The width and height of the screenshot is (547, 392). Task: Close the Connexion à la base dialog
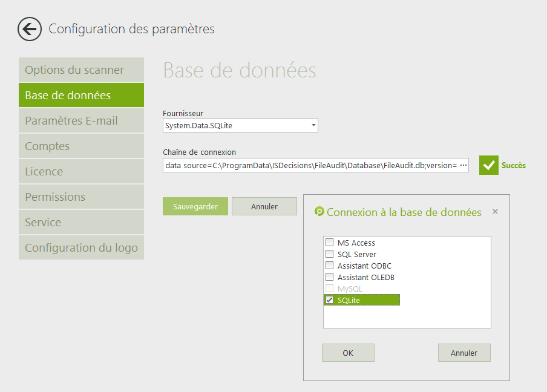point(495,212)
